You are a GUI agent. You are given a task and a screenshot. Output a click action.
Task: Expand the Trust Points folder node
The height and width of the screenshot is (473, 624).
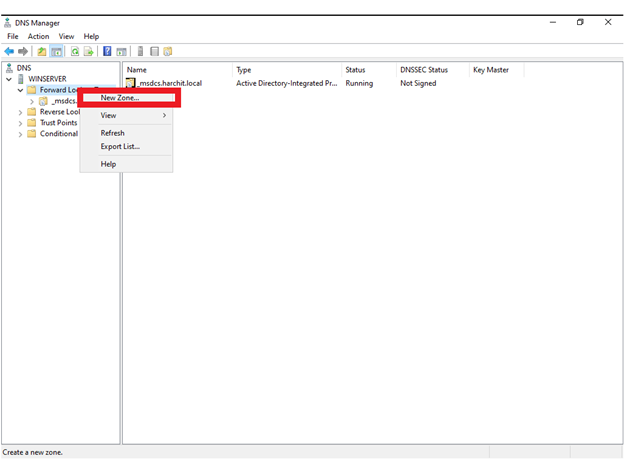click(x=20, y=123)
